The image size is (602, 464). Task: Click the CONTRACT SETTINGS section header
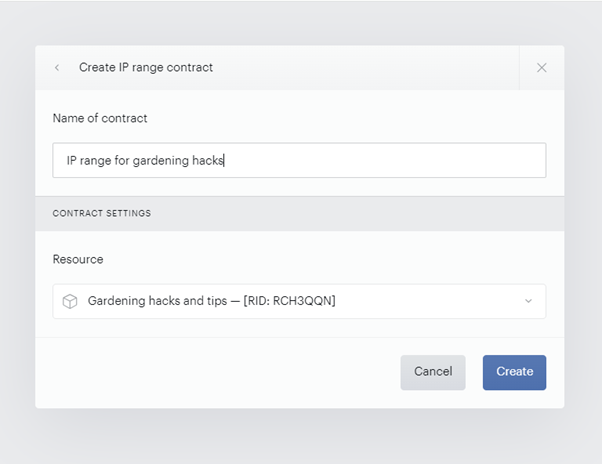pyautogui.click(x=102, y=213)
